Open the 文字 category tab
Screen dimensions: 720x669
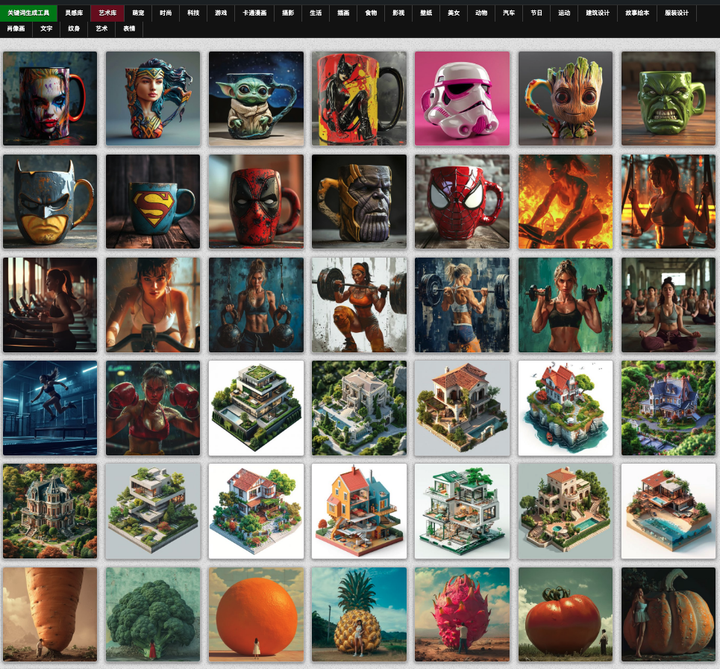(46, 28)
